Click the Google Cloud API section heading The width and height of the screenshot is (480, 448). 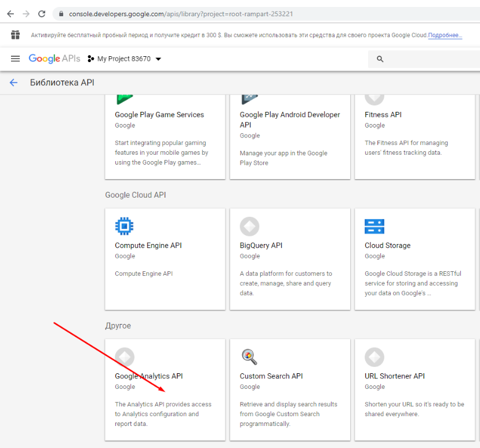point(136,195)
